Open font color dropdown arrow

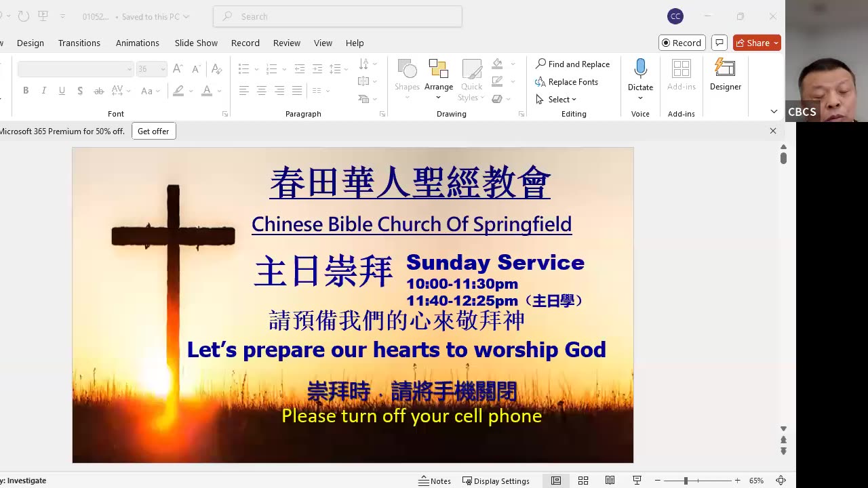219,91
